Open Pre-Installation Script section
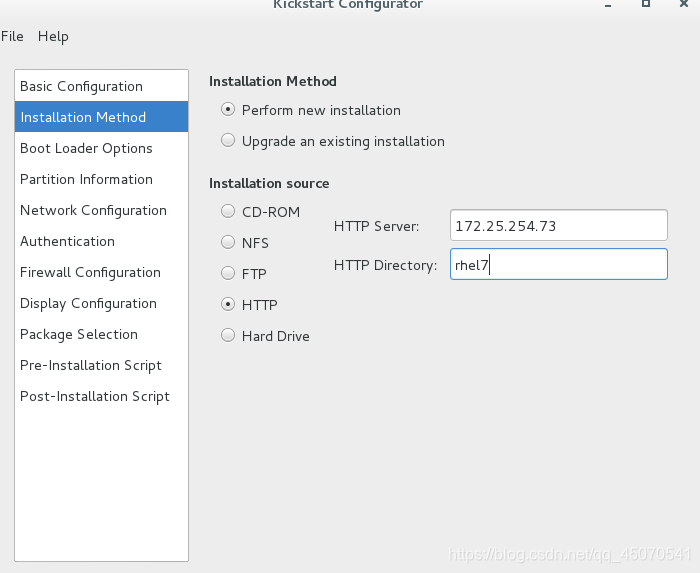The width and height of the screenshot is (700, 573). click(101, 365)
